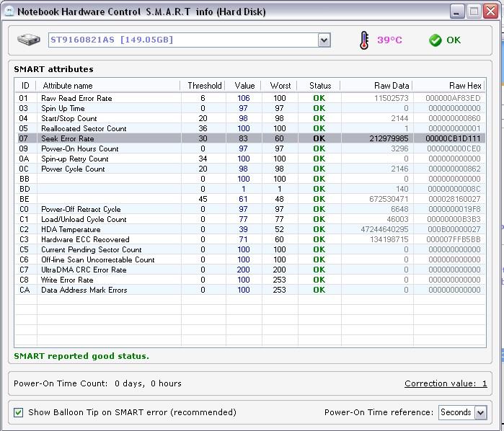Select the Spin Up Time row
The height and width of the screenshot is (431, 504).
click(x=250, y=108)
